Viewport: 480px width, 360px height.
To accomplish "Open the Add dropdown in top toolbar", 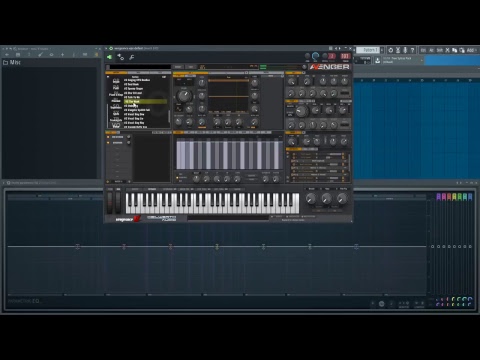I will click(x=471, y=50).
